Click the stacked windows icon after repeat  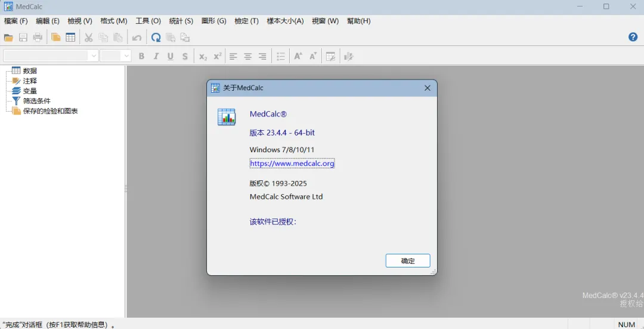(x=171, y=38)
